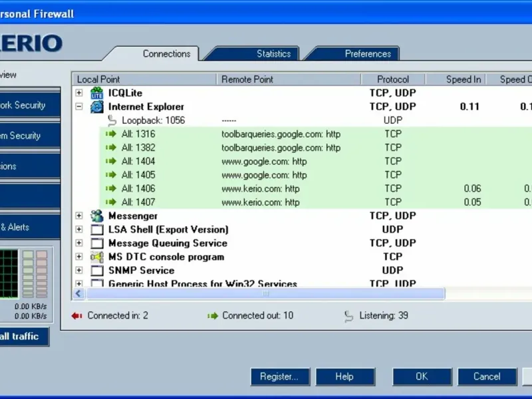Screen dimensions: 532x399
Task: Click www.google.com: http for All: 1405
Action: pyautogui.click(x=264, y=175)
